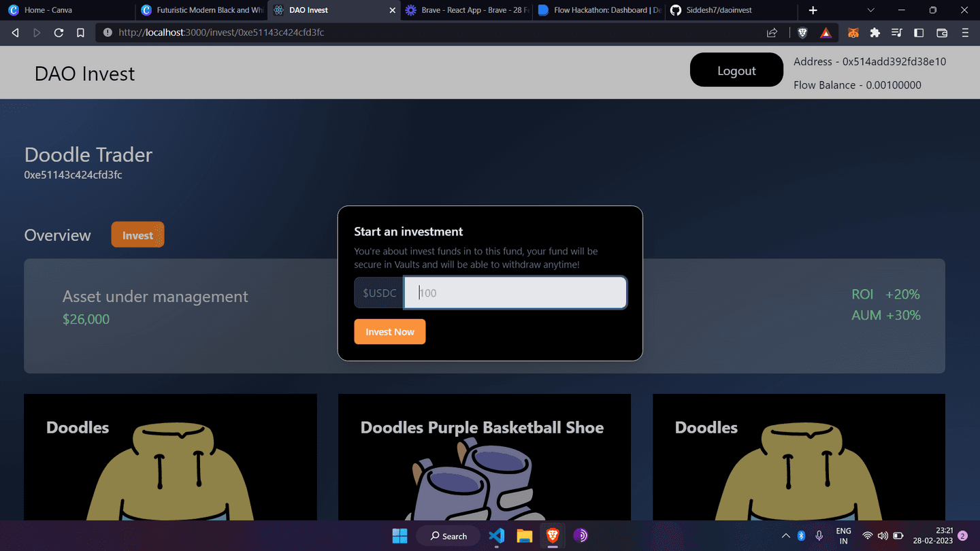Open the tab search chevron dropdown
Viewport: 980px width, 551px height.
tap(870, 10)
